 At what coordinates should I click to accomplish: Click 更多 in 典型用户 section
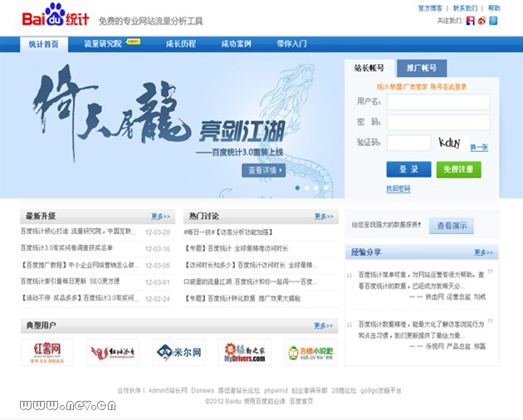click(323, 325)
